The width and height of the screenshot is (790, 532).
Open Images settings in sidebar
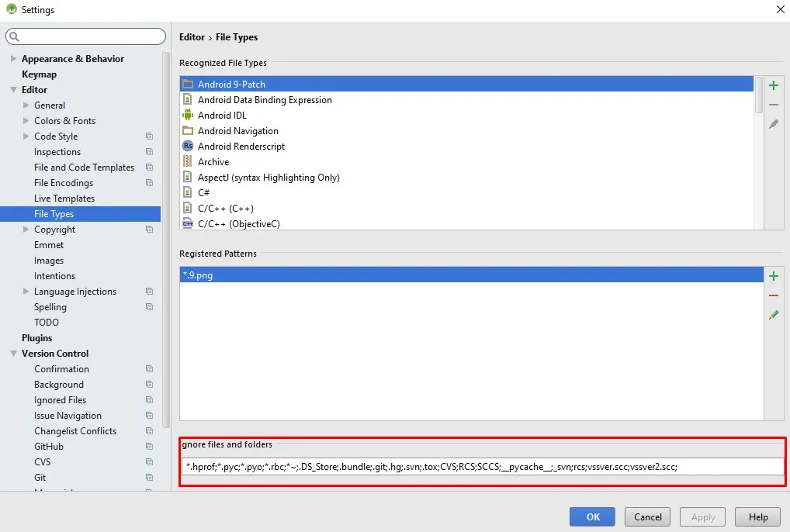(49, 261)
